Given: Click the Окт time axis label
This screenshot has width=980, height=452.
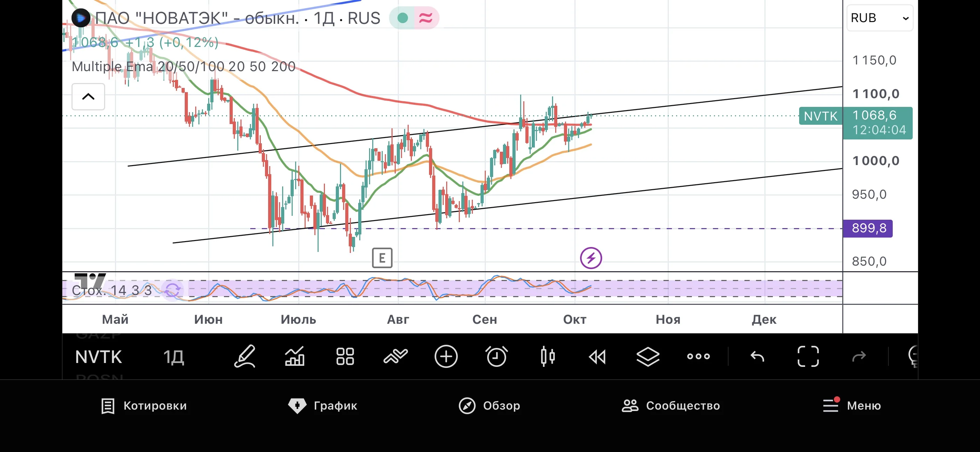Looking at the screenshot, I should (574, 319).
